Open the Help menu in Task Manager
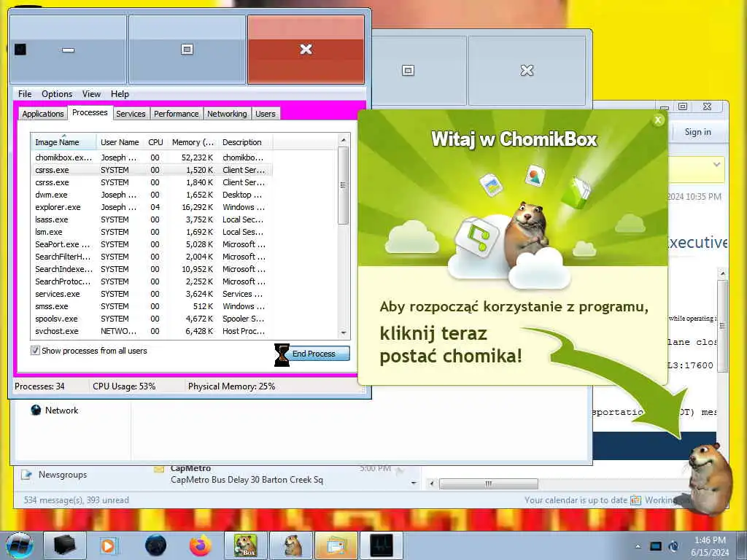 120,94
